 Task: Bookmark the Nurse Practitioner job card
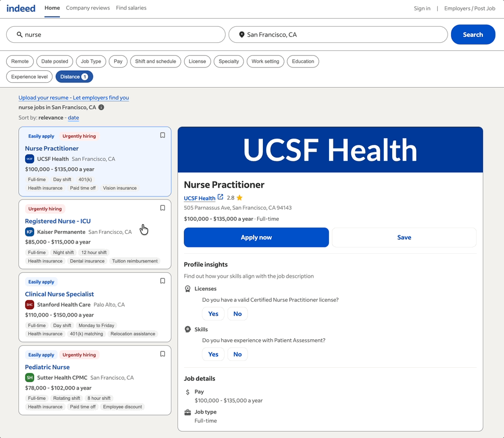[x=162, y=135]
